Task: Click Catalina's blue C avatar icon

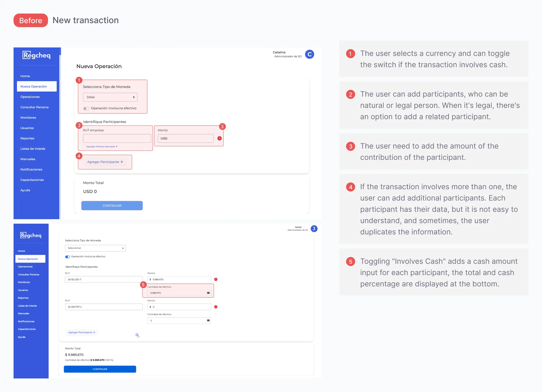Action: [310, 54]
